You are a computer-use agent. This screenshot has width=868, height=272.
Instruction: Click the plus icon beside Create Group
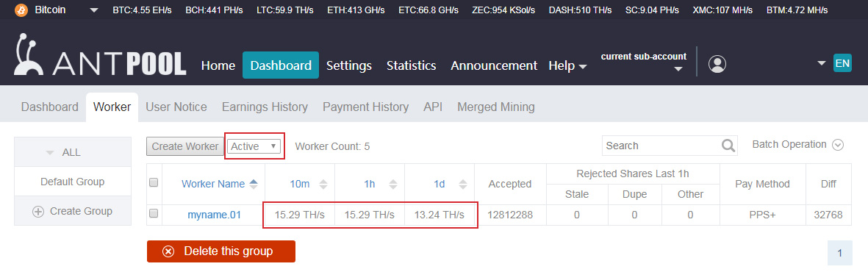[38, 212]
